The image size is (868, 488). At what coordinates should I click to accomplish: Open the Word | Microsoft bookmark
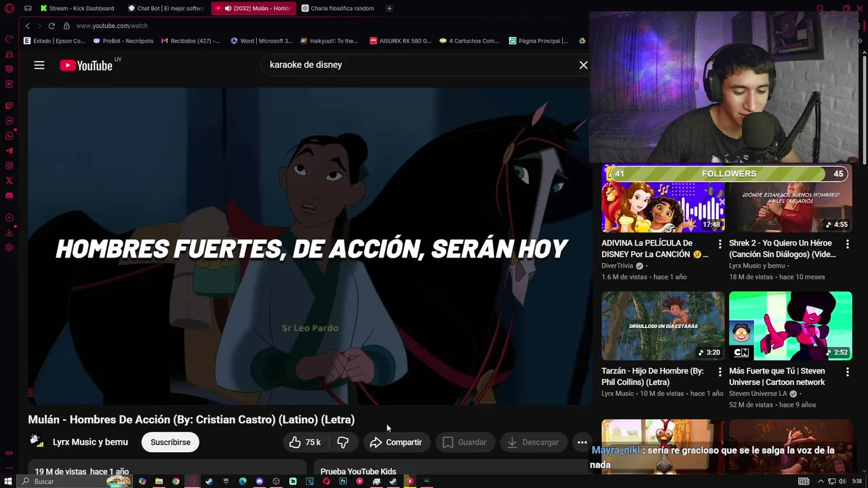(x=262, y=41)
